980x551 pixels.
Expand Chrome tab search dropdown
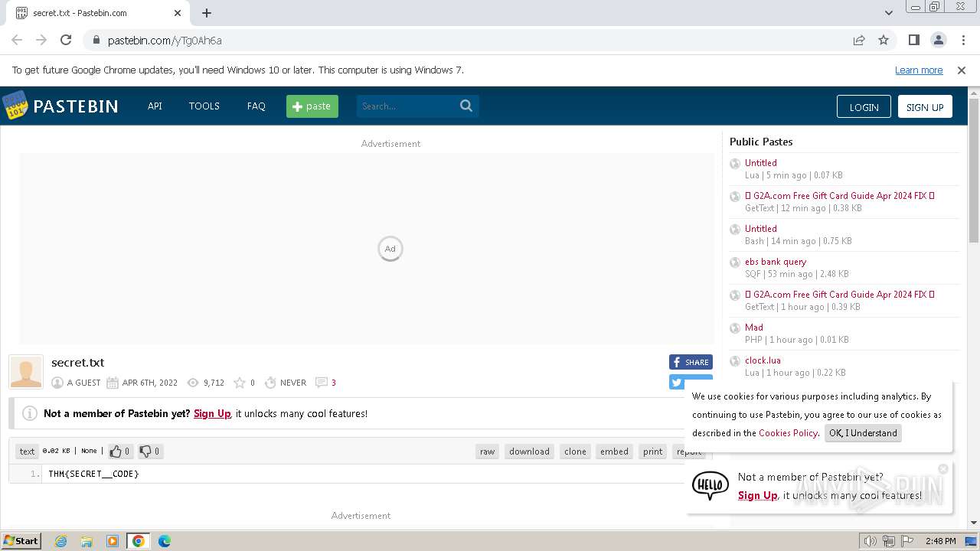pyautogui.click(x=889, y=13)
